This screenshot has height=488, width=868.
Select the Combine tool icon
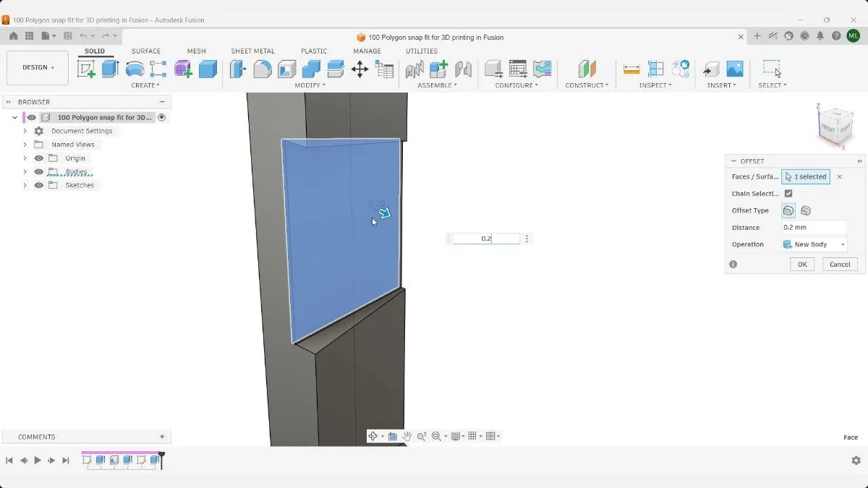pyautogui.click(x=311, y=69)
